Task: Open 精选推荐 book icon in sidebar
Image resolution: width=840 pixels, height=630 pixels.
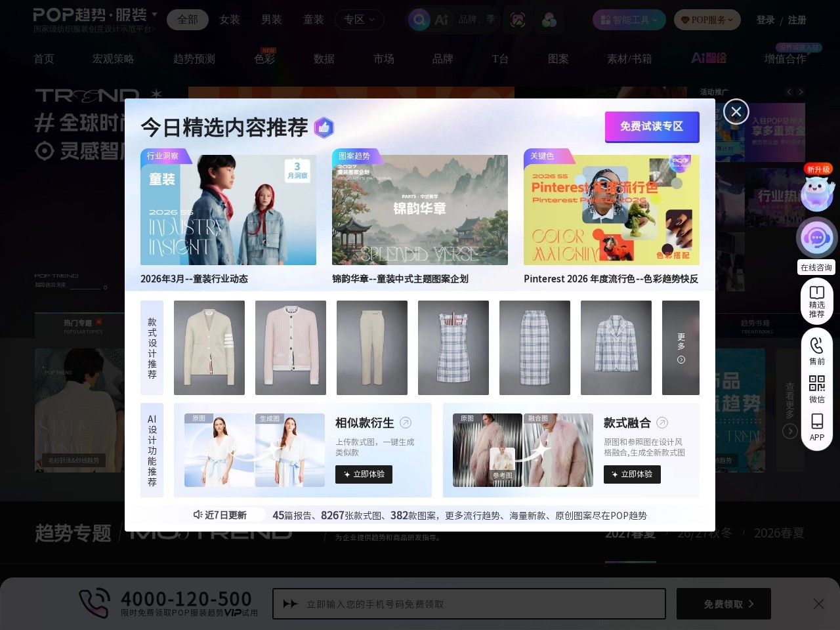Action: coord(817,293)
